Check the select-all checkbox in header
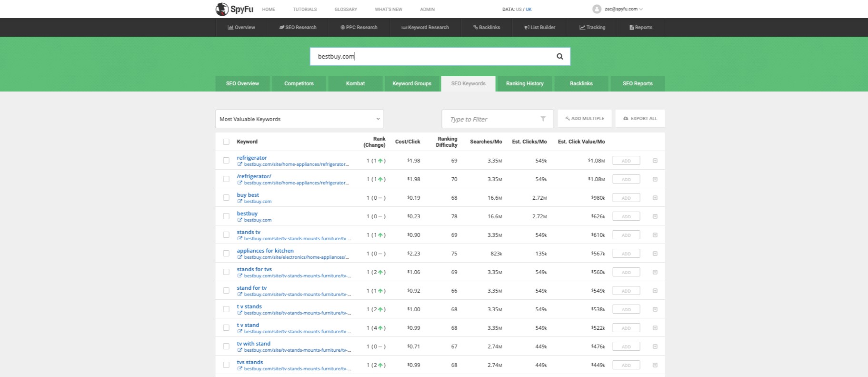Screen dimensions: 868x377 click(x=226, y=142)
